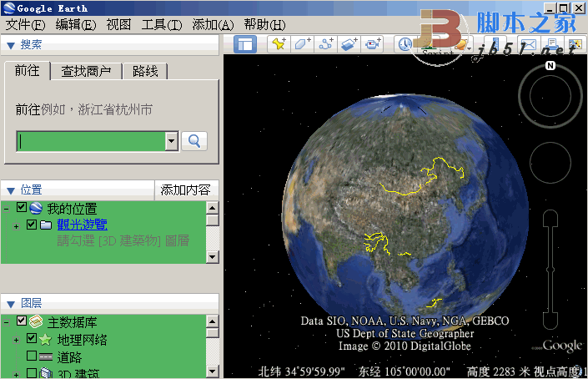Toggle the 觀光遊覽 checkbox
Image resolution: width=588 pixels, height=379 pixels.
[x=32, y=225]
